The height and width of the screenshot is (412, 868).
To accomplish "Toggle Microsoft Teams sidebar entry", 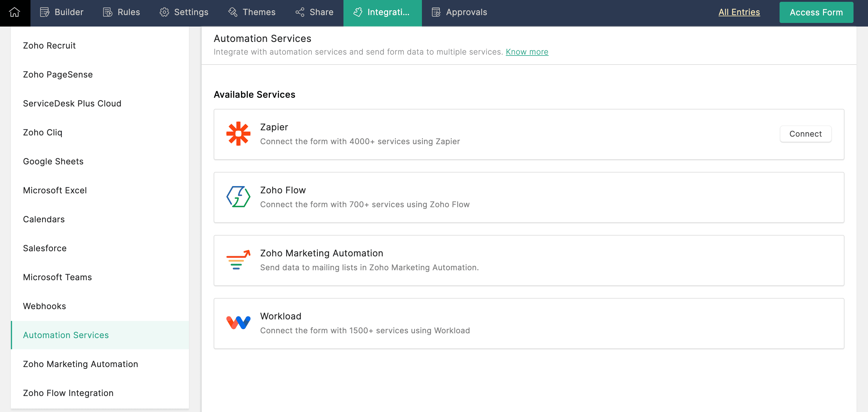I will (x=58, y=277).
